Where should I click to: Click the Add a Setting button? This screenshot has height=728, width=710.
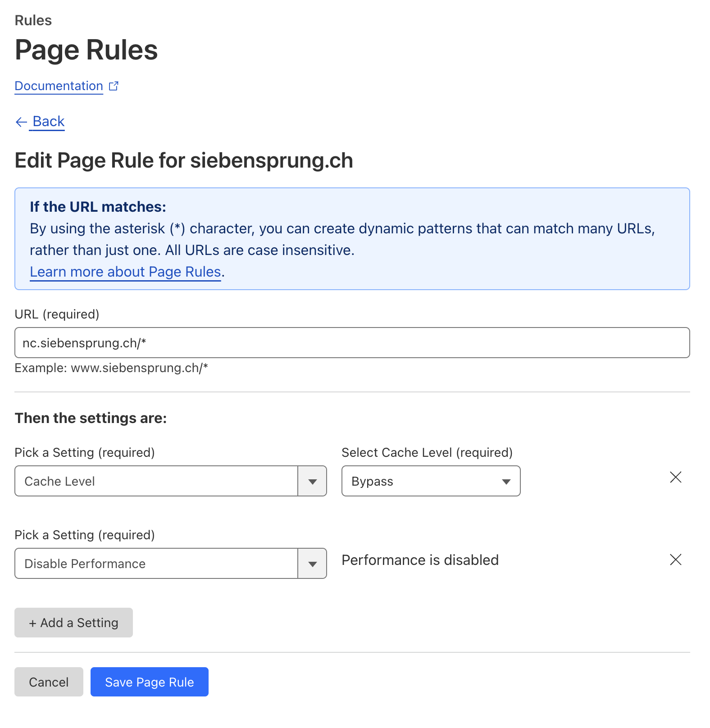(x=73, y=623)
